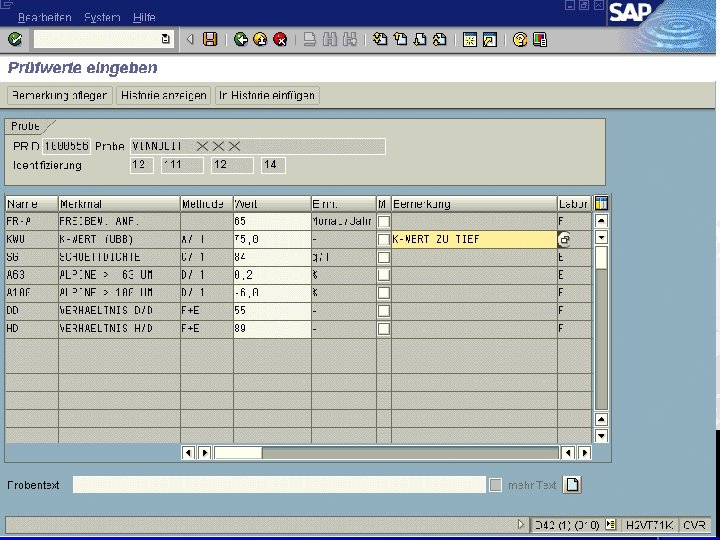The width and height of the screenshot is (720, 540).
Task: Click the table page down arrow at the bottom
Action: [x=601, y=435]
